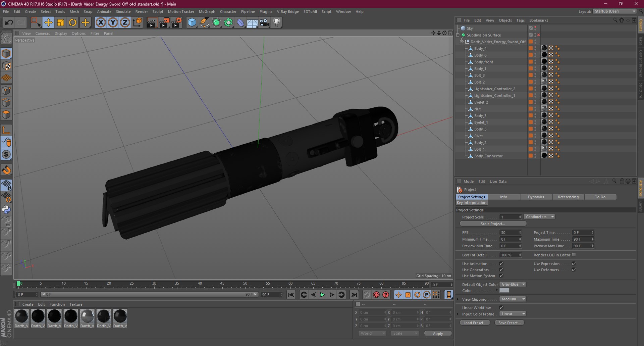Click the timeline range slider bar
This screenshot has width=644, height=346.
(149, 294)
